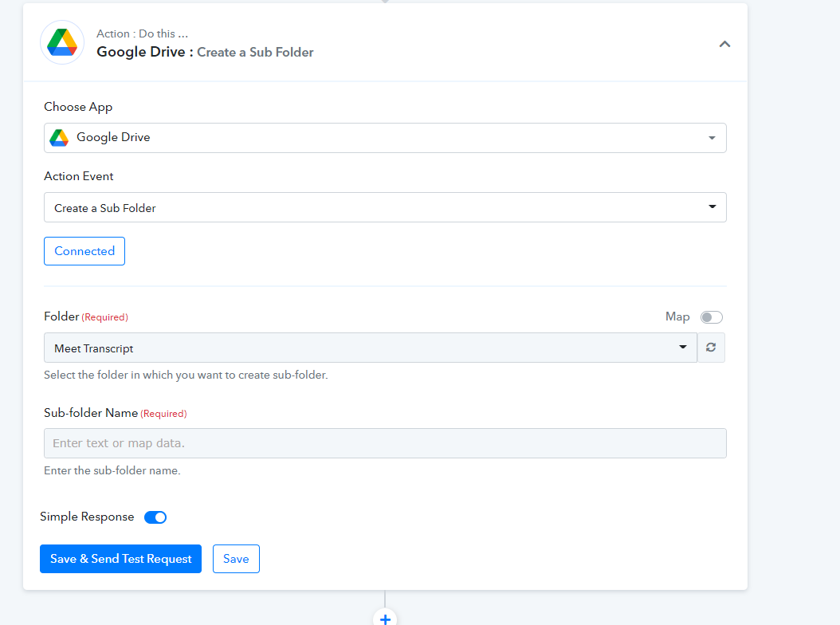This screenshot has height=625, width=840.
Task: Toggle the Map switch for Folder
Action: 711,317
